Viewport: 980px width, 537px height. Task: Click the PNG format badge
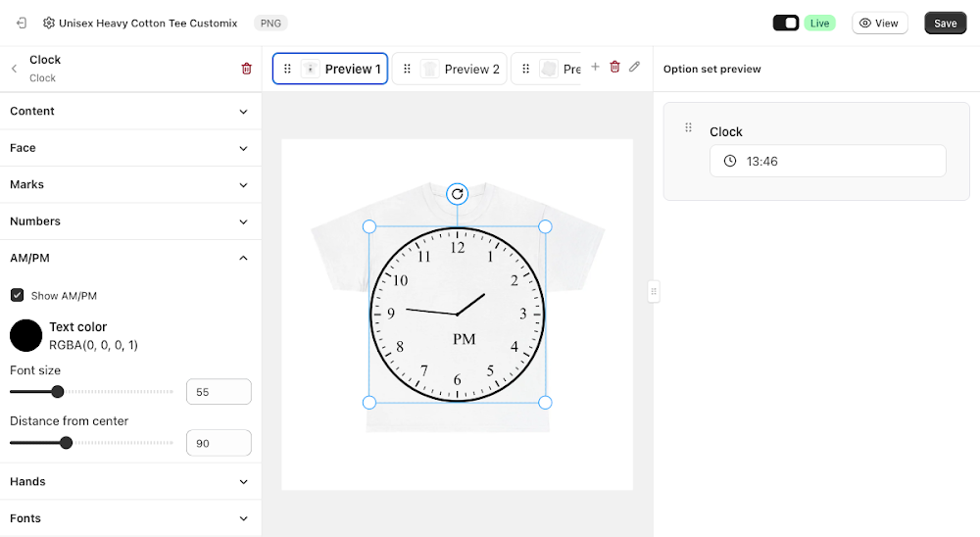270,24
